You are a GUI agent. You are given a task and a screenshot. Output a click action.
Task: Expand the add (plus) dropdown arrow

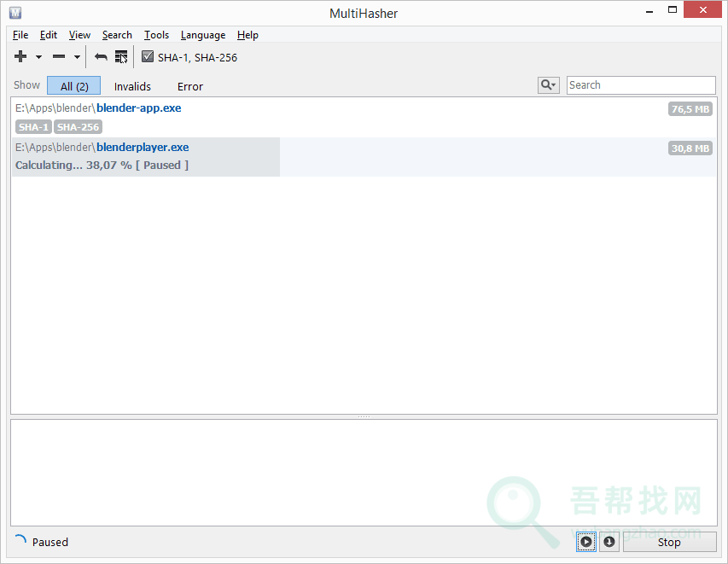[38, 58]
